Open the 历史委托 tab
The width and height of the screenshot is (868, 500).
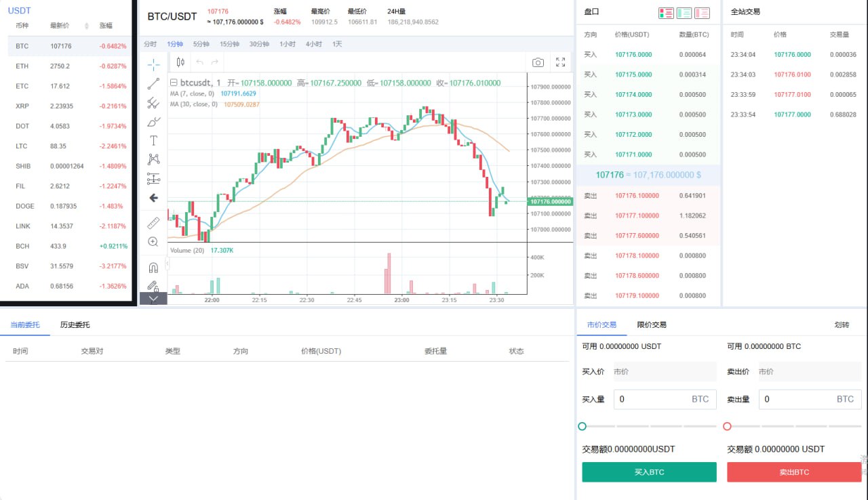tap(75, 325)
